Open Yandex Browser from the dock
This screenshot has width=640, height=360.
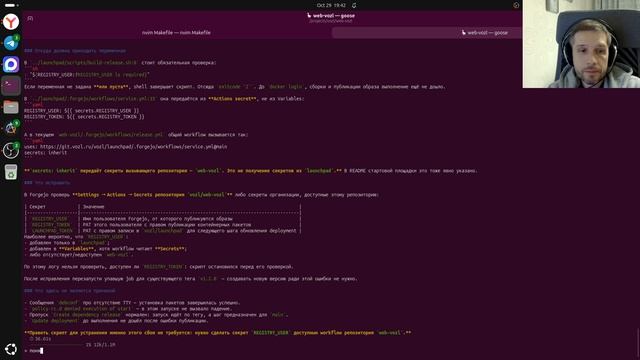coord(11,21)
